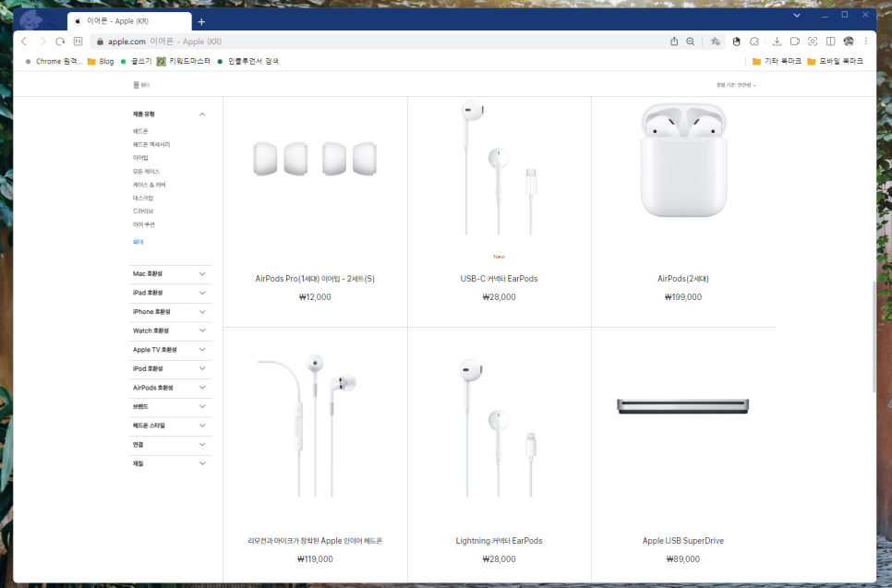The width and height of the screenshot is (892, 588).
Task: Show browser downloads
Action: (x=777, y=42)
